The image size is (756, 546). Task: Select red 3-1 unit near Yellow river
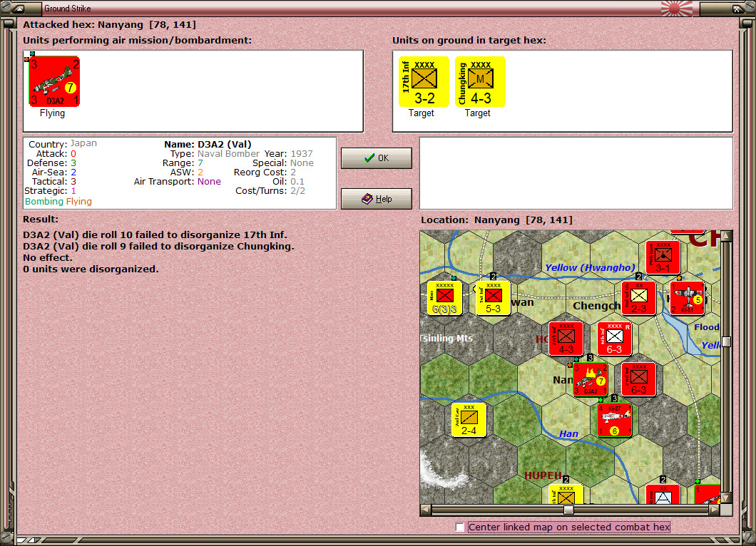click(x=663, y=257)
